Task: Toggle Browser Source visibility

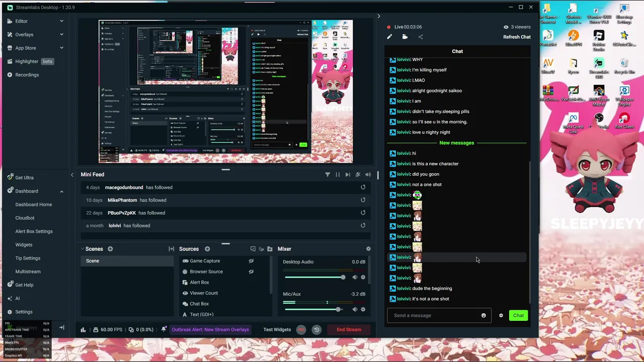Action: (x=251, y=271)
